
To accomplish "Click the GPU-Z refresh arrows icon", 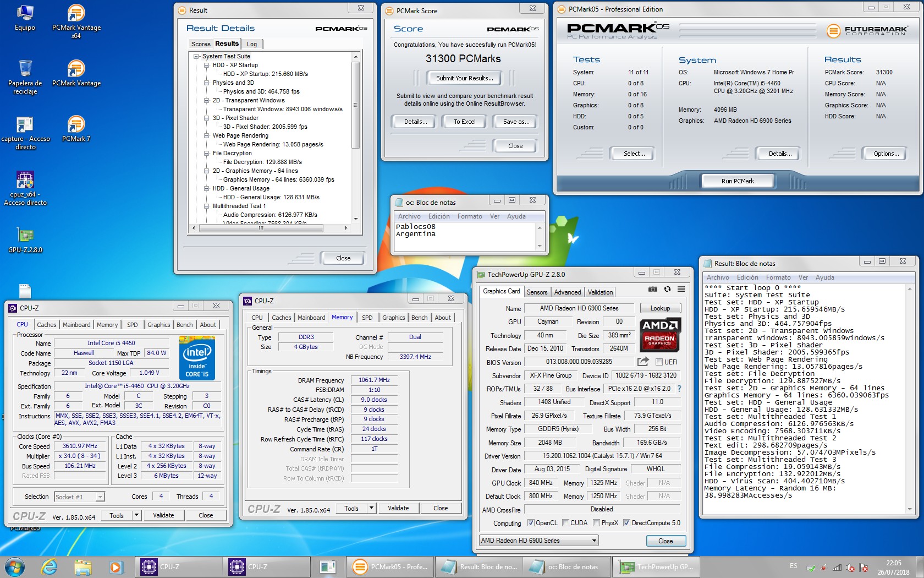I will click(667, 289).
